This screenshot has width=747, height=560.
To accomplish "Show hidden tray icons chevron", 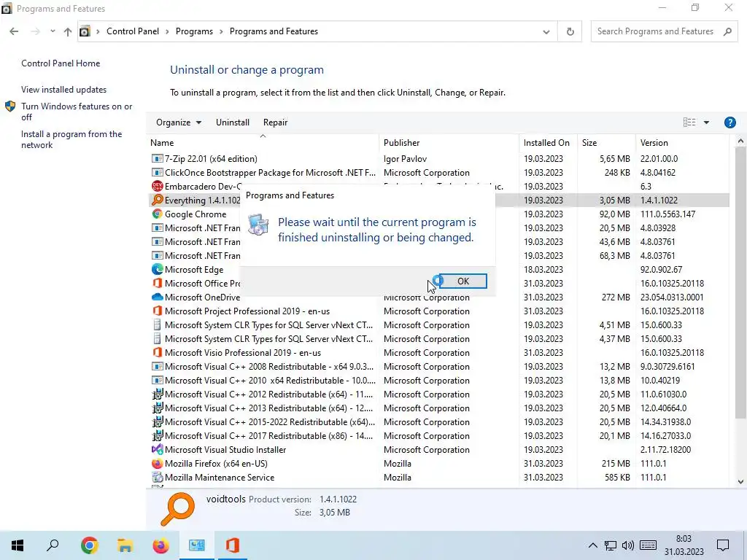I will pos(592,545).
